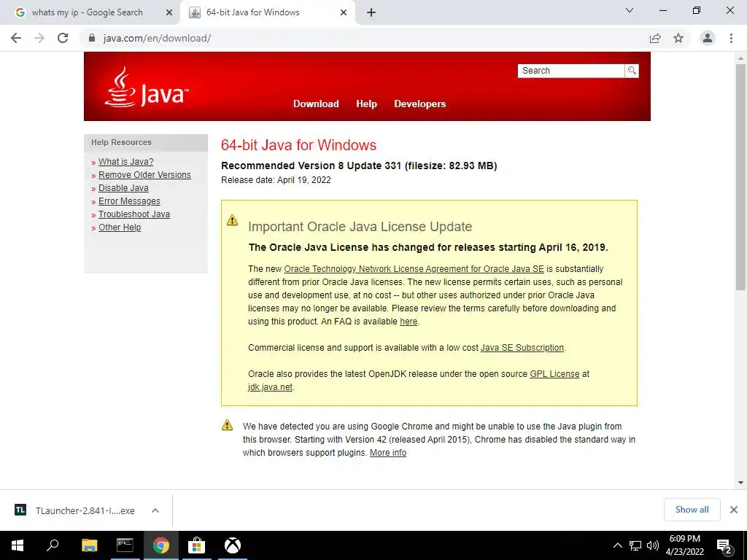The image size is (747, 560).
Task: Close the 'whats my ip' tab
Action: (169, 12)
